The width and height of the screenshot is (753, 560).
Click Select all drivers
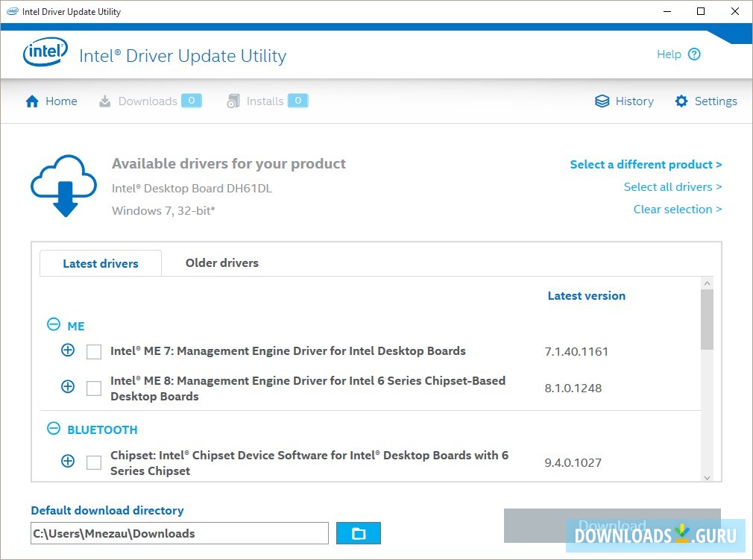[x=672, y=186]
